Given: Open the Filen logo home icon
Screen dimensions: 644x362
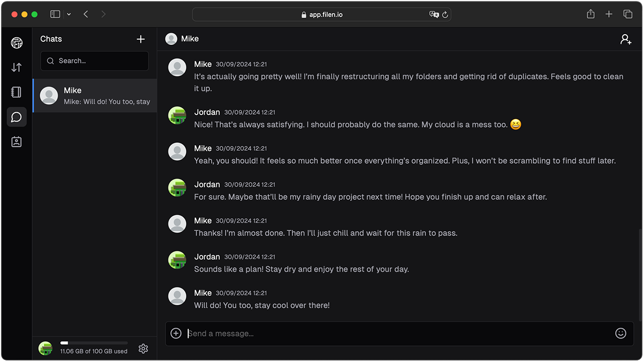Looking at the screenshot, I should (x=17, y=43).
